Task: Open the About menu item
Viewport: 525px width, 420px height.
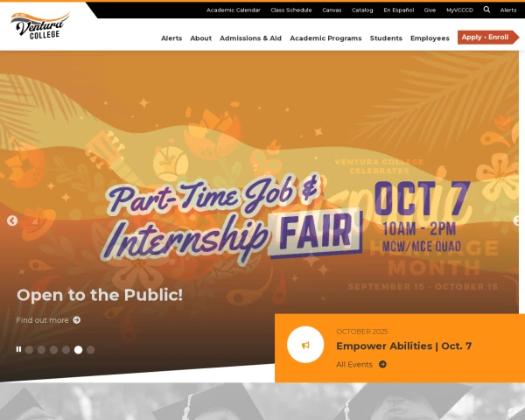Action: (x=201, y=38)
